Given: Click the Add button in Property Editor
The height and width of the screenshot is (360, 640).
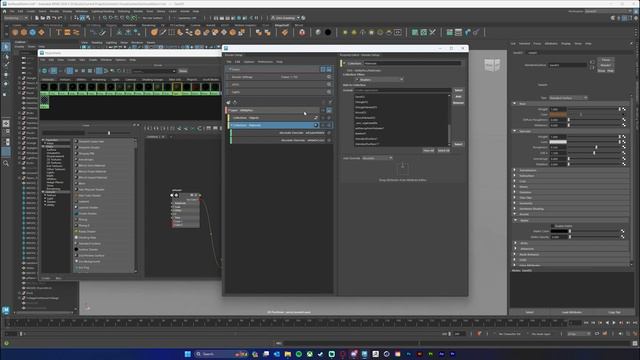Looking at the screenshot, I should click(458, 97).
